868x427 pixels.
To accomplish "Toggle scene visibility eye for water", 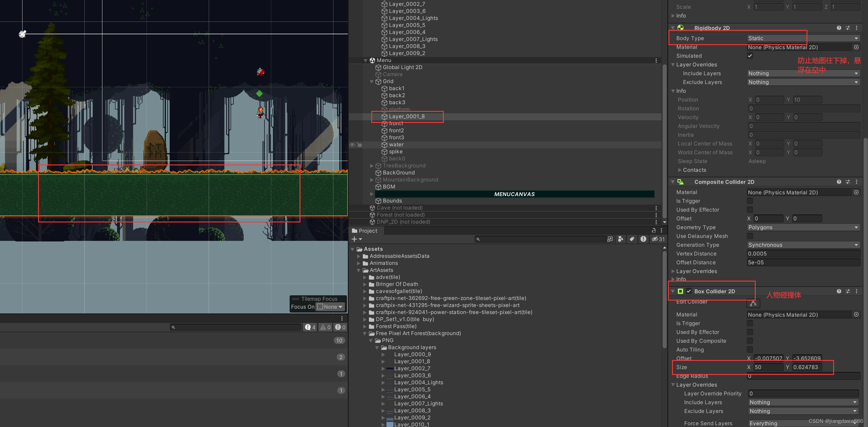I will [352, 145].
